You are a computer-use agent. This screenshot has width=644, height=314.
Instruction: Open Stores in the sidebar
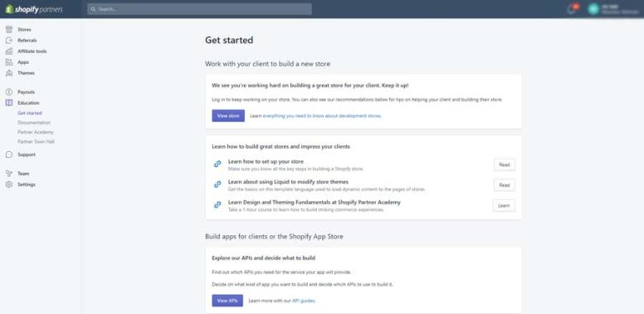24,29
